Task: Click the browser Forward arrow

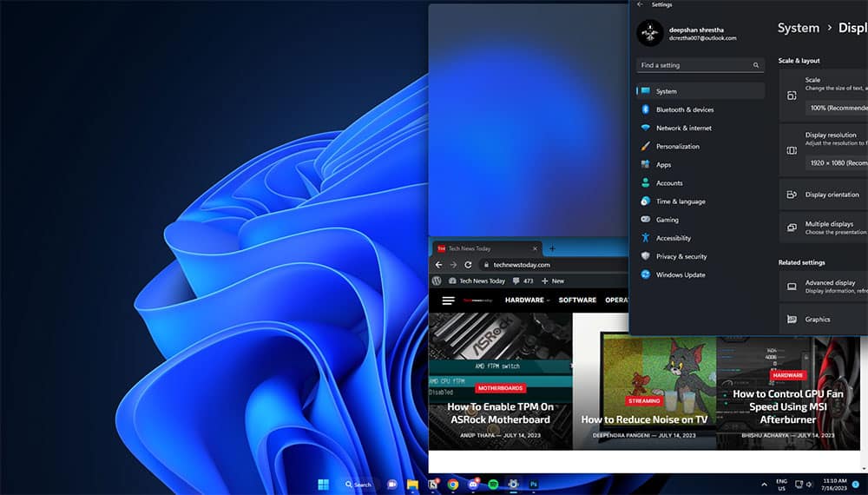Action: 453,265
